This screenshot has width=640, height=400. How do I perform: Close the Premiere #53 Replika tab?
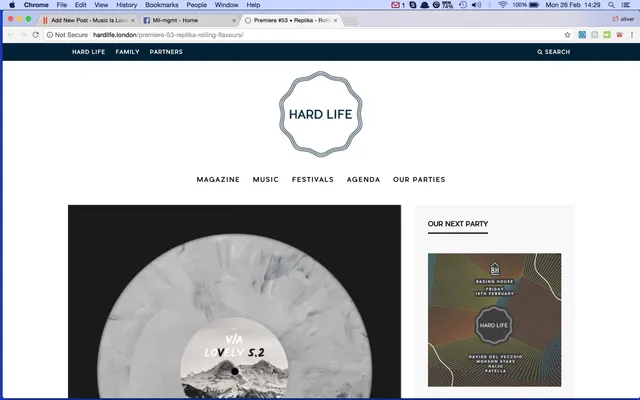tap(336, 20)
